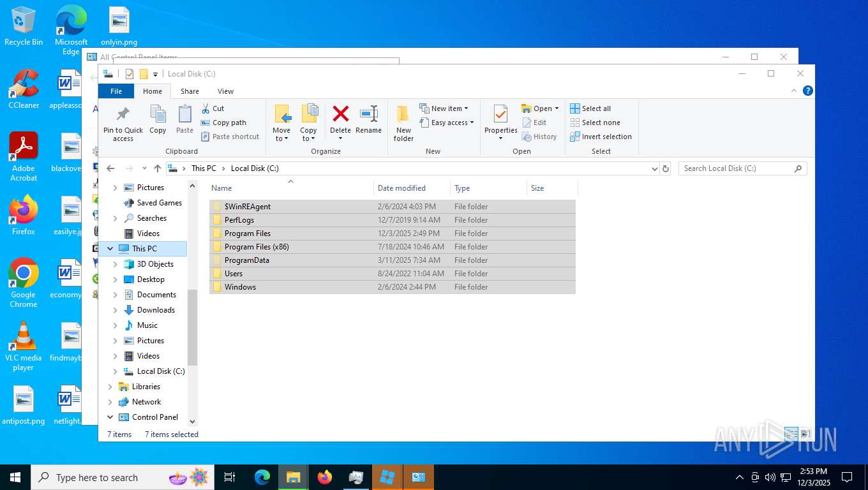Click Windows Start button
Screen dimensions: 868x490
point(15,477)
